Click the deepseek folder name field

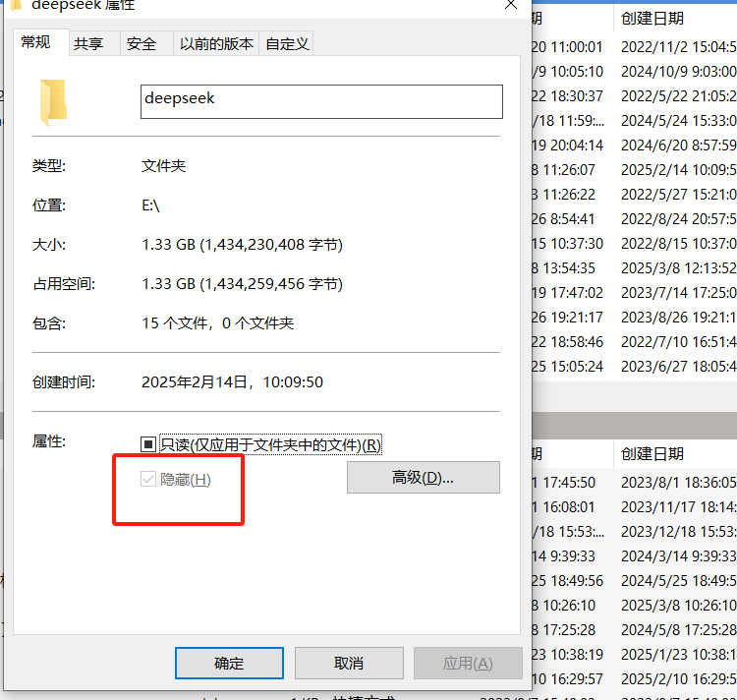click(x=321, y=101)
